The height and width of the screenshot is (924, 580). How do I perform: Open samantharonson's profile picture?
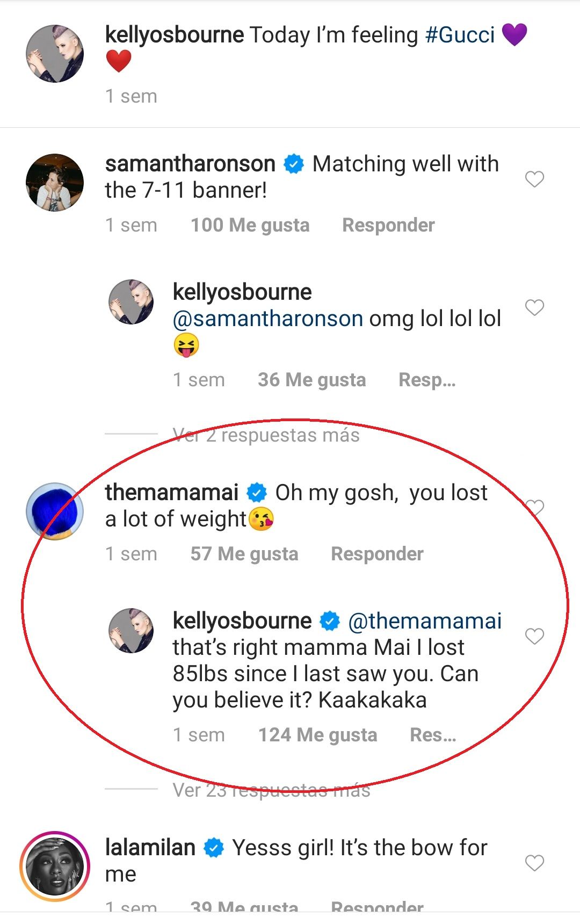tap(55, 183)
